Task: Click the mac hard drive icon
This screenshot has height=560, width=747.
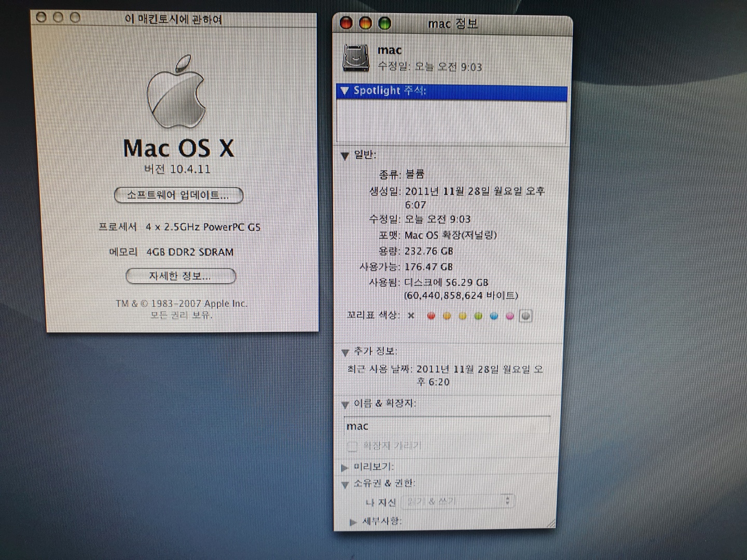Action: click(356, 57)
